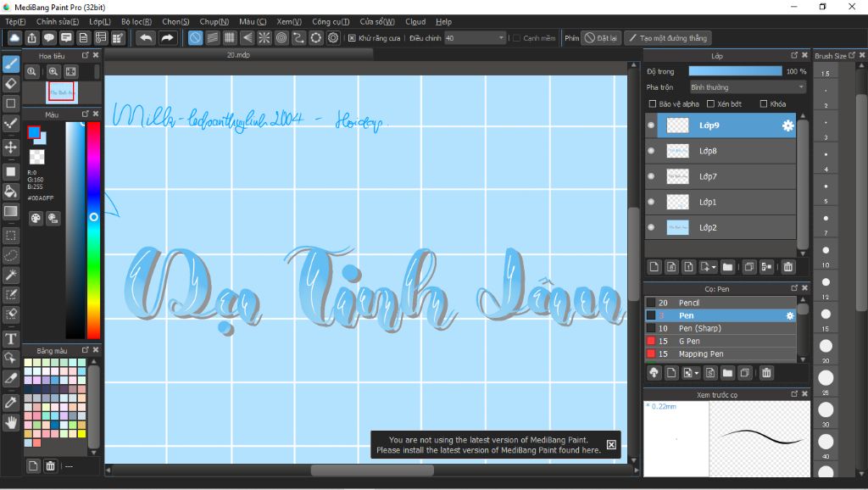Delete layer with trash icon in Lớp panel
Viewport: 868px width, 490px height.
tap(787, 267)
